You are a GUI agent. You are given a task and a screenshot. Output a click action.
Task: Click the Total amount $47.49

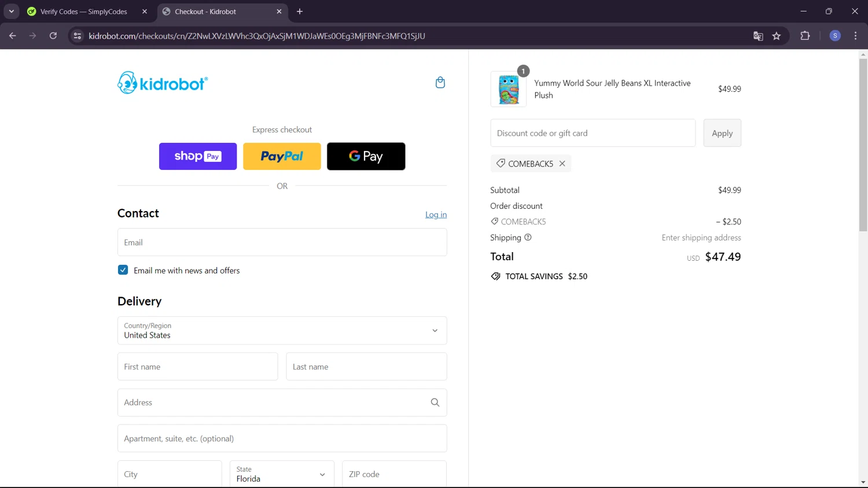click(723, 257)
